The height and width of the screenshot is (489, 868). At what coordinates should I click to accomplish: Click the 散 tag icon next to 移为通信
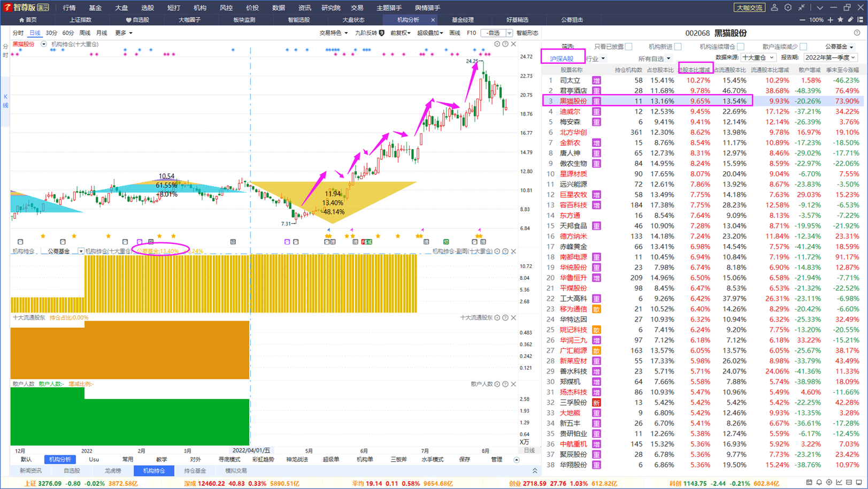(596, 309)
